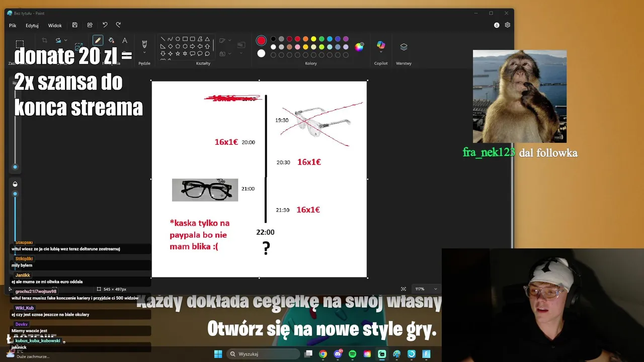Open Discord from the taskbar

point(338,354)
